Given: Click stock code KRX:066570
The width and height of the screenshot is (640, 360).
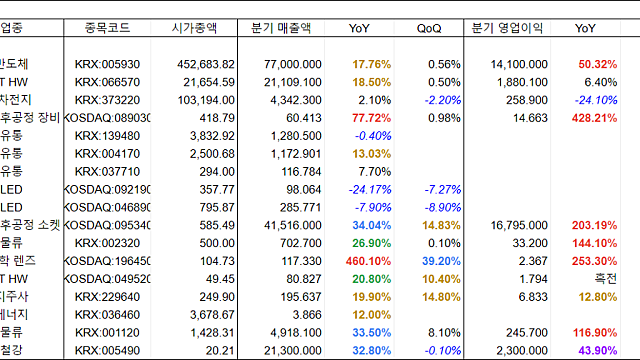Looking at the screenshot, I should tap(107, 82).
